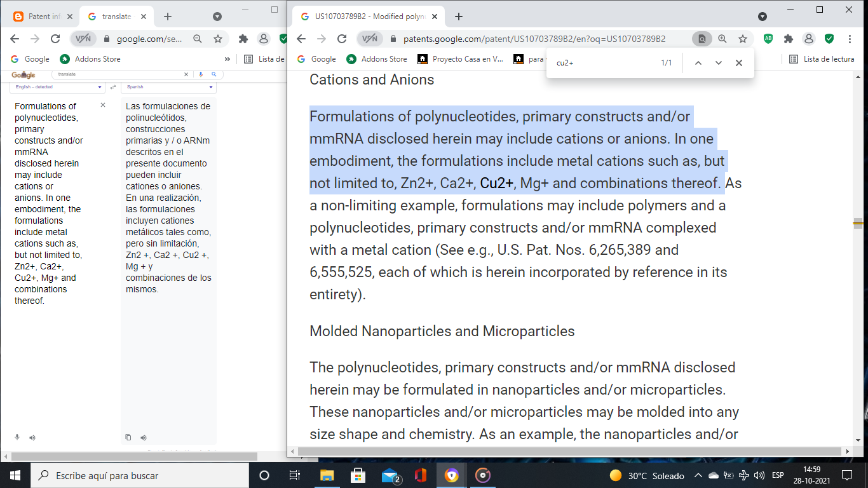Listen to the English source text

[x=32, y=437]
